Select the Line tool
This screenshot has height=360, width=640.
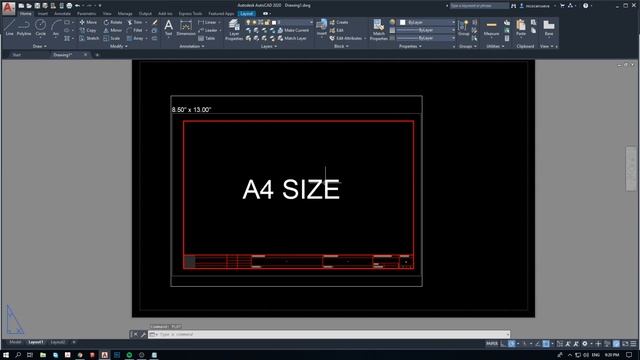point(9,28)
